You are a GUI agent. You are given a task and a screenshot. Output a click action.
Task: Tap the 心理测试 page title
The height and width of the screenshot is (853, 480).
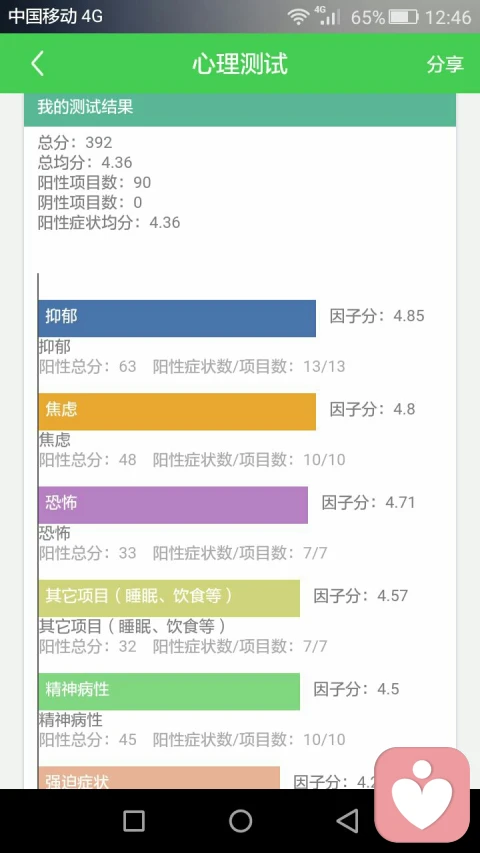click(x=240, y=64)
